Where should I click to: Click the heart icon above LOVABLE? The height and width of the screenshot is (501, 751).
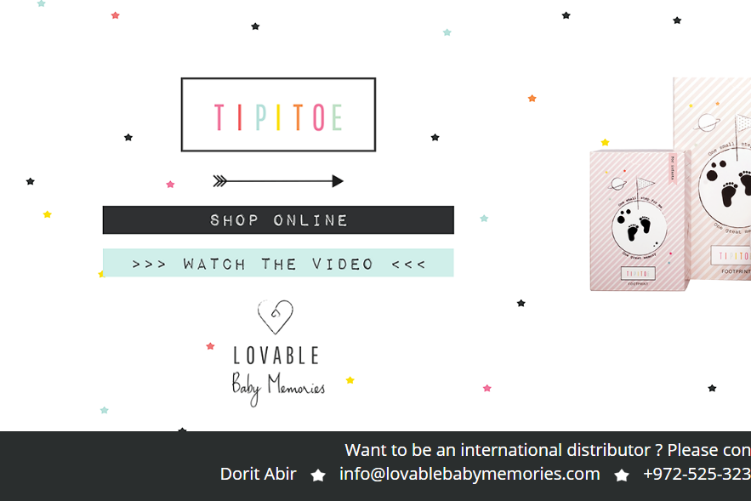pyautogui.click(x=275, y=317)
